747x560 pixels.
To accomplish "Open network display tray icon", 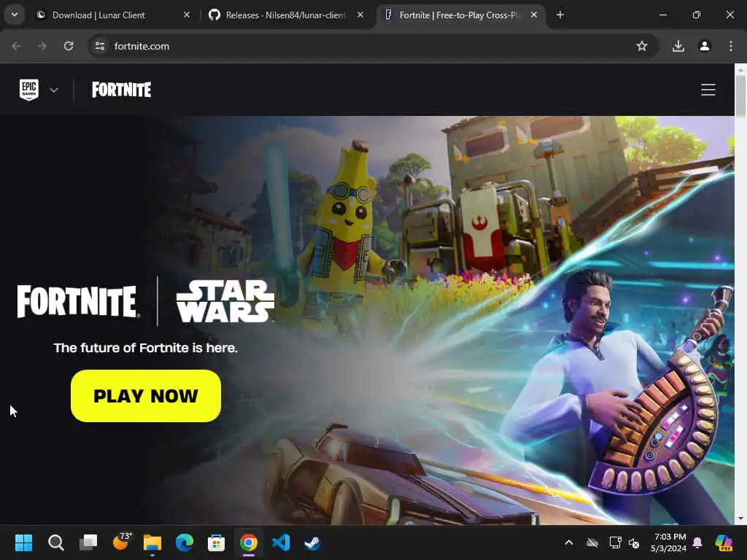I will 615,542.
